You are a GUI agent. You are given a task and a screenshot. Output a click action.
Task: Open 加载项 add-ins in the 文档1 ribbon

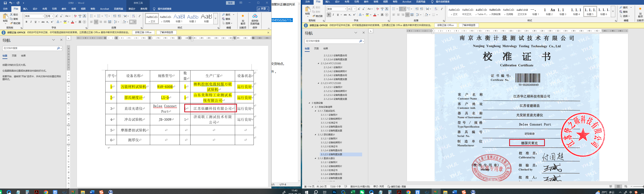(x=243, y=19)
